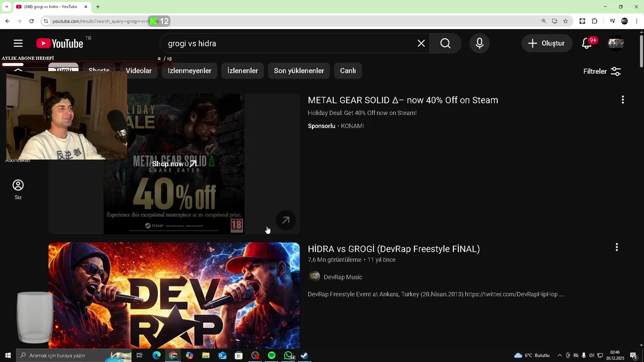This screenshot has width=644, height=362.
Task: Start voice search with the microphone
Action: coord(479,43)
